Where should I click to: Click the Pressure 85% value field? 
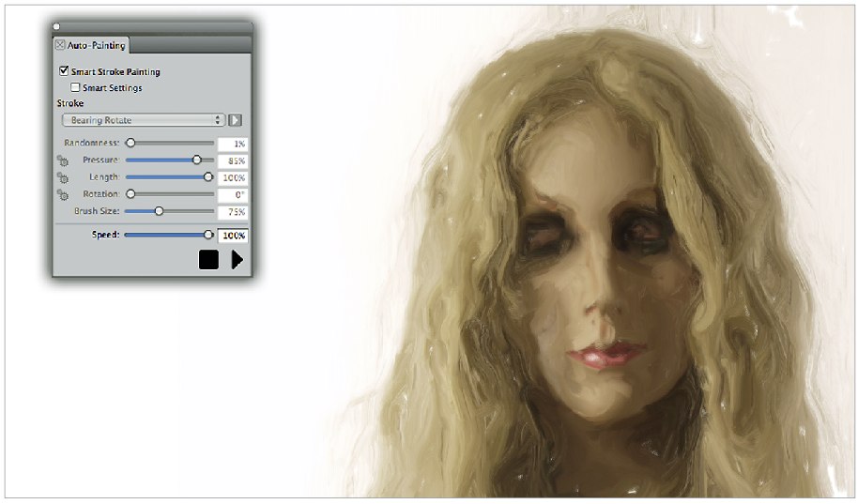point(233,160)
